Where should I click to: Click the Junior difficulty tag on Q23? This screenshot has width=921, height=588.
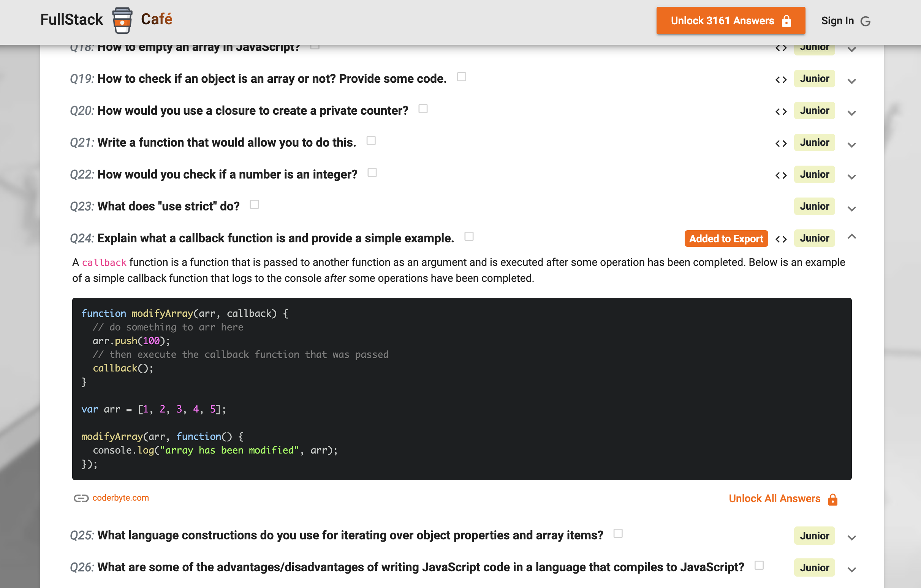[x=814, y=206]
